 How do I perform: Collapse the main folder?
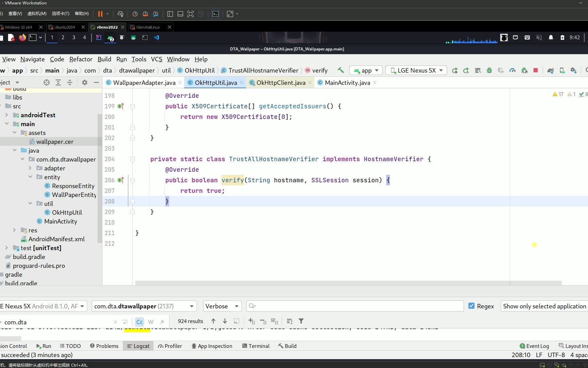pyautogui.click(x=6, y=124)
